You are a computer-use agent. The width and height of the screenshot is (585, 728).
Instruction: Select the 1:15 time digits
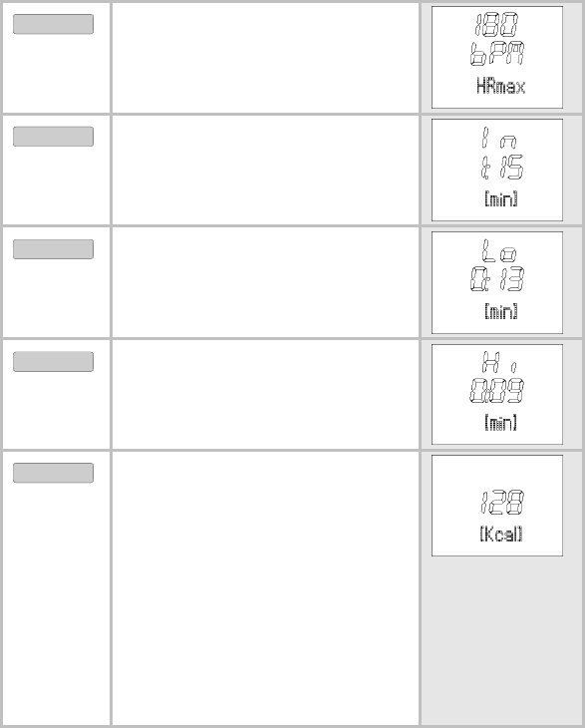tap(501, 167)
